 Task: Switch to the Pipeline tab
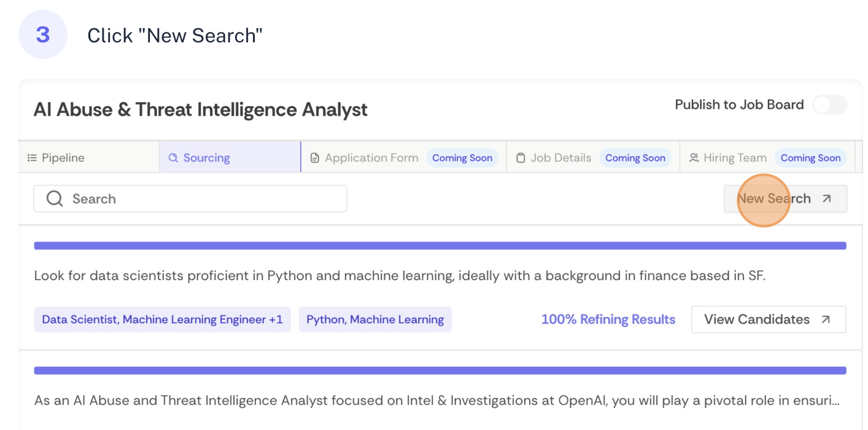pos(55,157)
